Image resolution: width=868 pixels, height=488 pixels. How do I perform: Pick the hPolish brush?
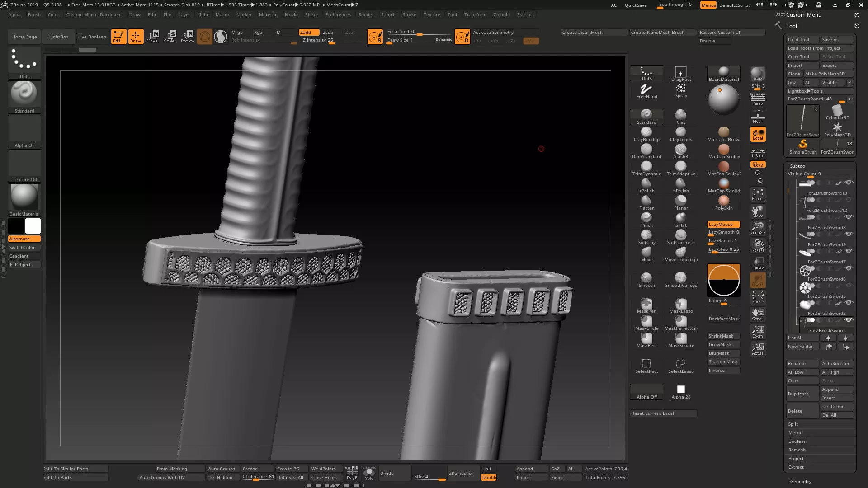[681, 183]
